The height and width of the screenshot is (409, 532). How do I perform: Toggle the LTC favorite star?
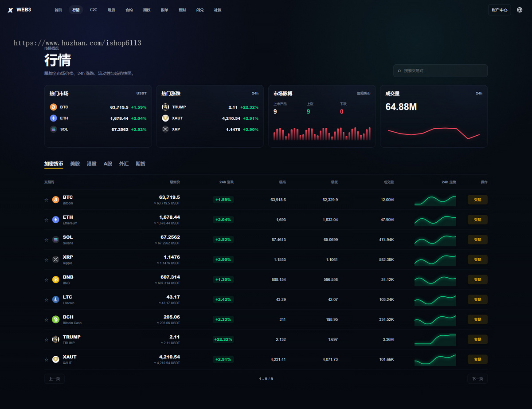(46, 299)
